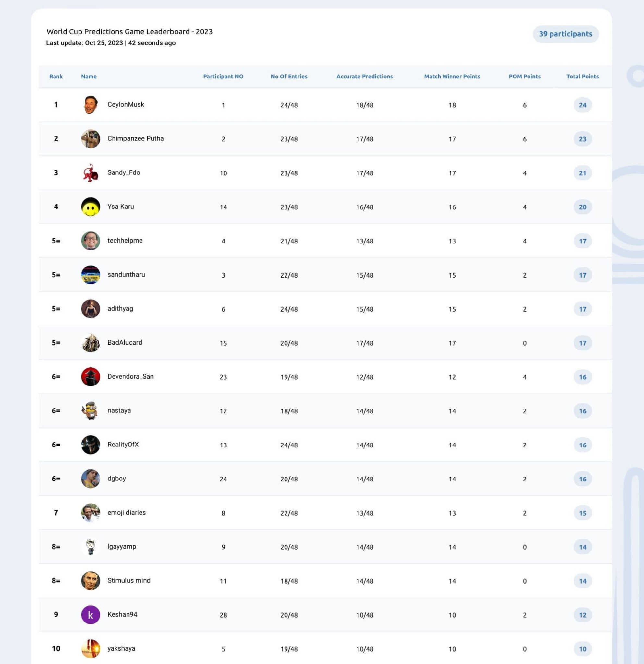Click the yellow smiley avatar of Ysa Karu
Image resolution: width=644 pixels, height=664 pixels.
[x=91, y=207]
